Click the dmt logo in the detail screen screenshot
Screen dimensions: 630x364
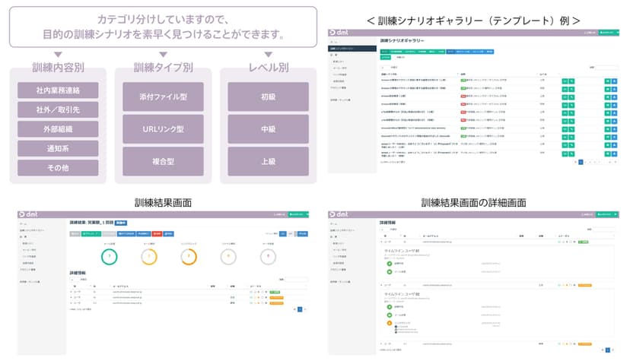click(x=339, y=214)
